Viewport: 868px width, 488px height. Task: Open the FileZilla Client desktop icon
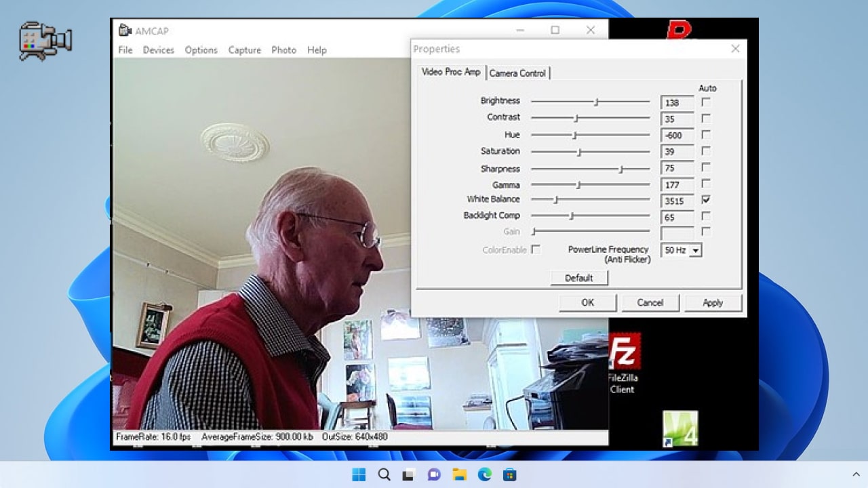click(x=623, y=363)
